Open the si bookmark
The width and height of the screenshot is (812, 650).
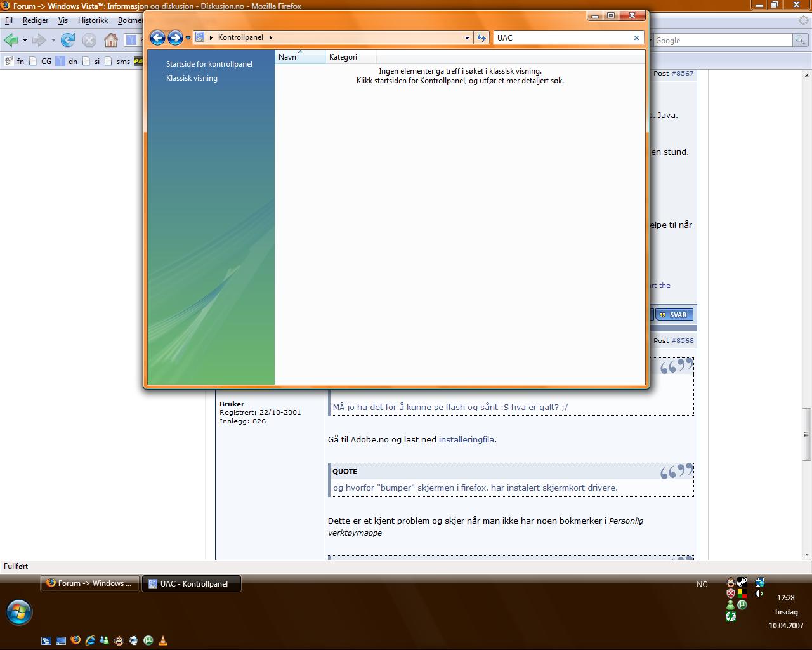point(91,62)
